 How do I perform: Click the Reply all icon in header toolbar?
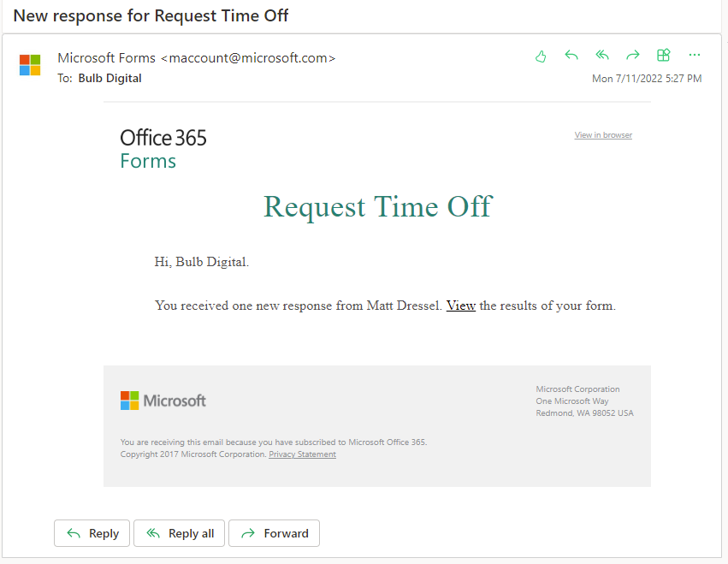click(602, 56)
